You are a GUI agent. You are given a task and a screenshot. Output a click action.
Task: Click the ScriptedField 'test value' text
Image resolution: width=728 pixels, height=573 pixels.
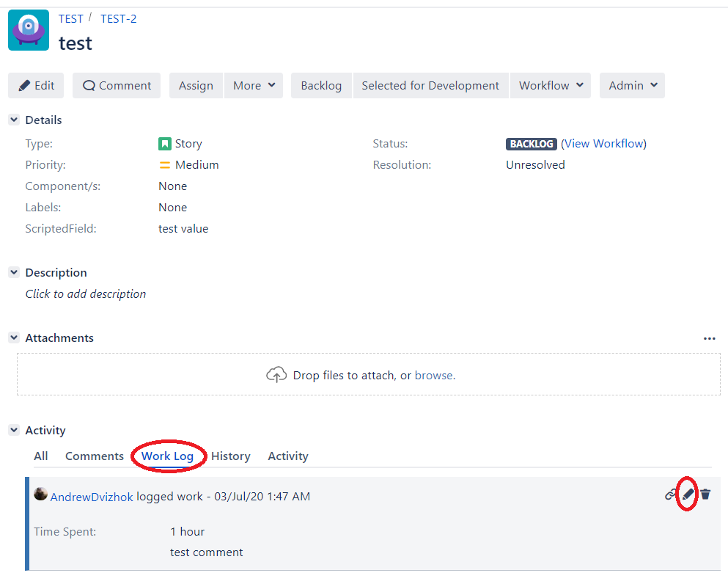pos(183,229)
